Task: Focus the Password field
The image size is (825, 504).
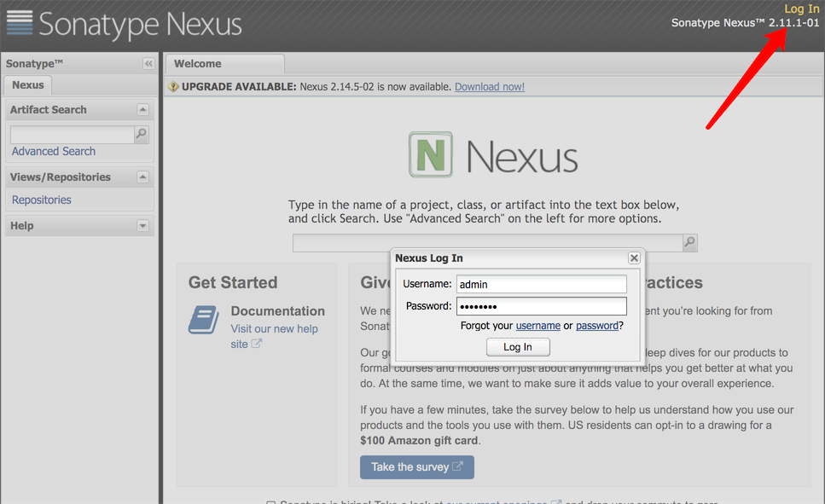Action: point(542,306)
